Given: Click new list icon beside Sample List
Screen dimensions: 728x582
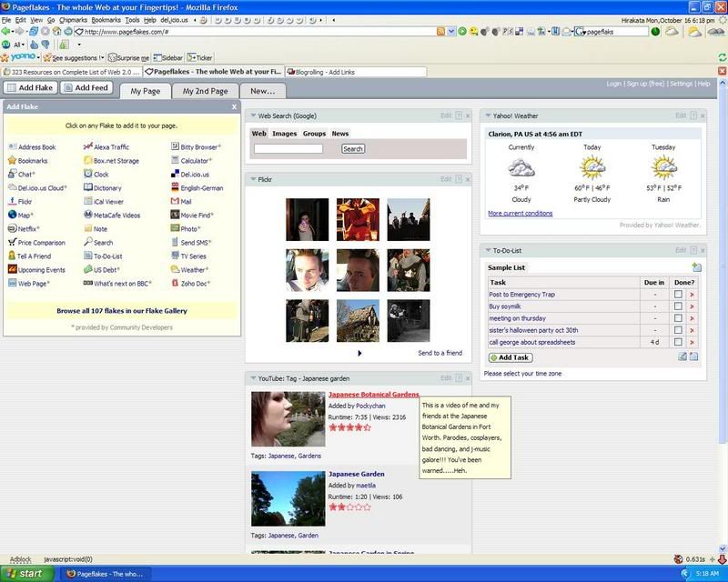Looking at the screenshot, I should (696, 267).
